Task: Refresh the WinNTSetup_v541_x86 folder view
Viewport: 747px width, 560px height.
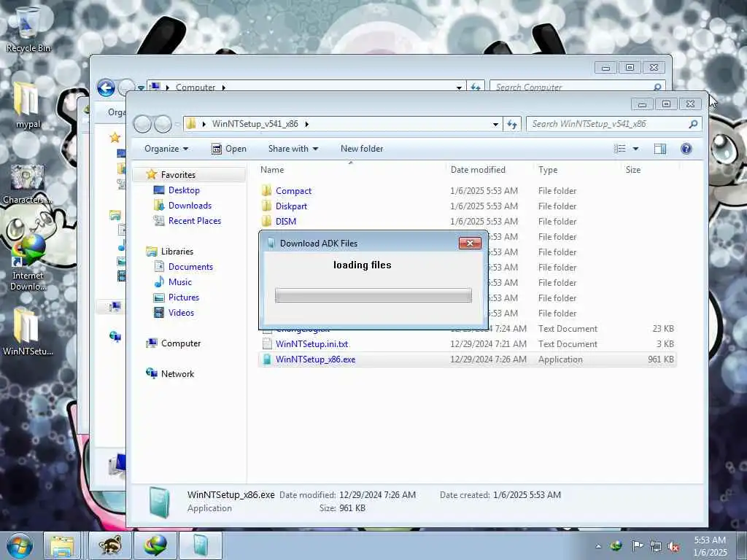Action: pos(511,124)
